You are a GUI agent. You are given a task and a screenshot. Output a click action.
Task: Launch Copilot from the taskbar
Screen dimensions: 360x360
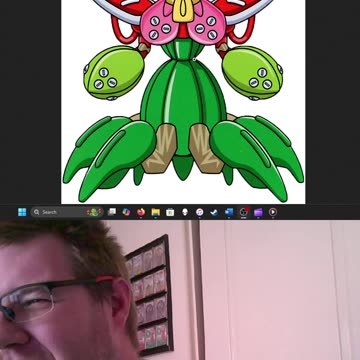coord(126,212)
